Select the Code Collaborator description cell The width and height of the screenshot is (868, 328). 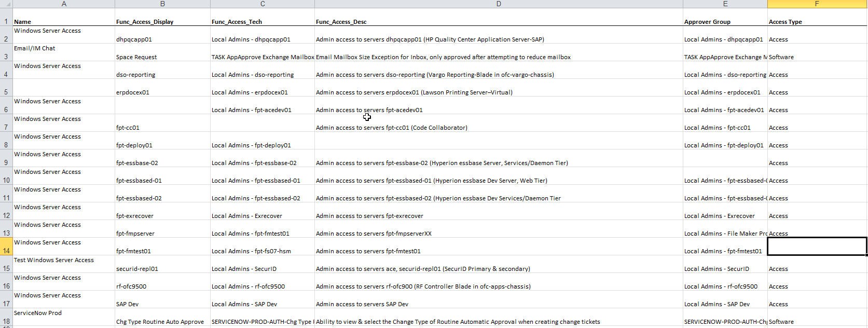coord(499,123)
